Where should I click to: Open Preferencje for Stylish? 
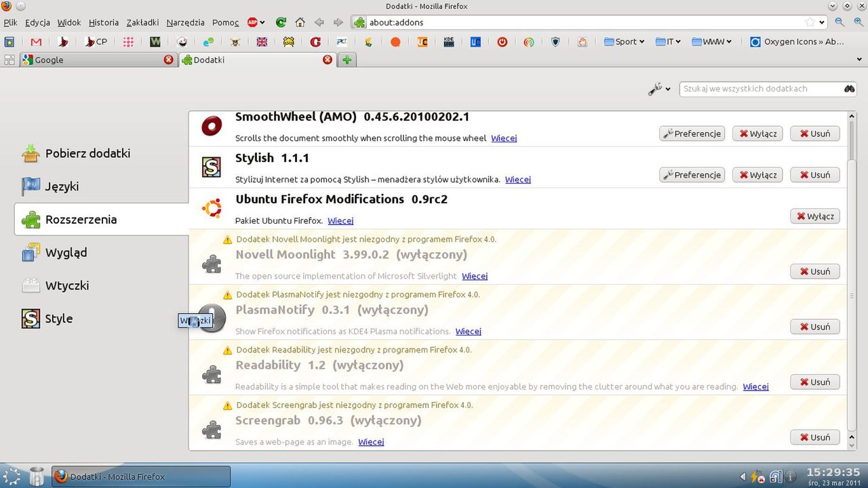(692, 175)
